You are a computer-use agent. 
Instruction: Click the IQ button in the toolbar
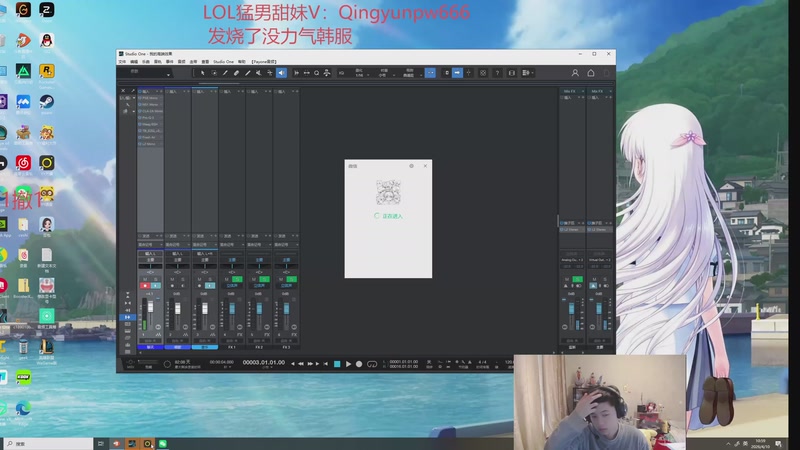click(x=341, y=73)
